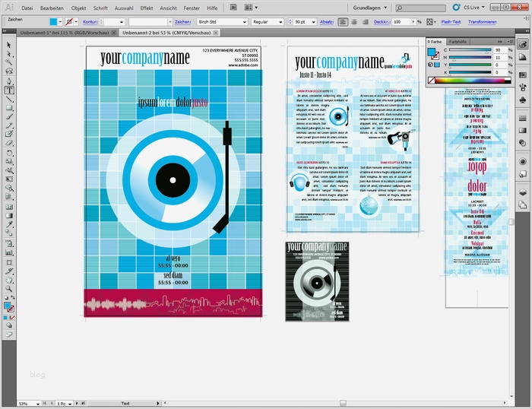This screenshot has height=409, width=532.
Task: Activate the stroke box in toolbox
Action: pyautogui.click(x=11, y=309)
